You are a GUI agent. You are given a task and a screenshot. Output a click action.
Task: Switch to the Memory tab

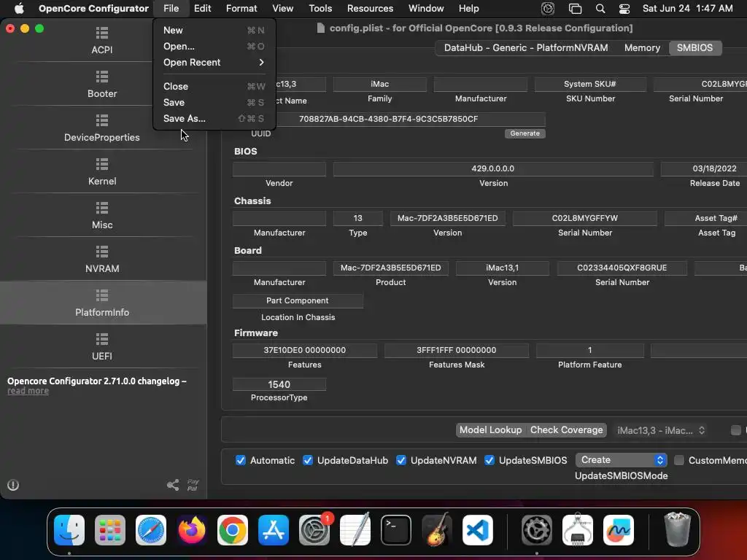pos(642,47)
